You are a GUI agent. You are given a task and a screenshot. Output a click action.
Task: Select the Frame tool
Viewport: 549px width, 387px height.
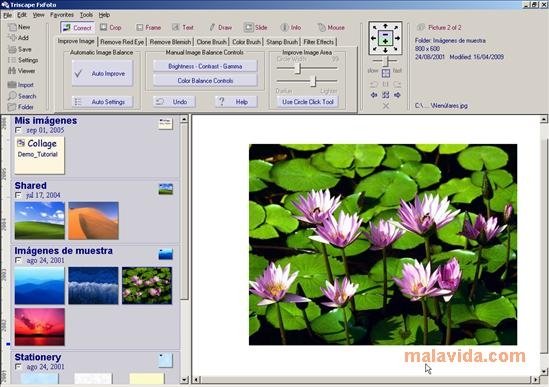pyautogui.click(x=148, y=27)
